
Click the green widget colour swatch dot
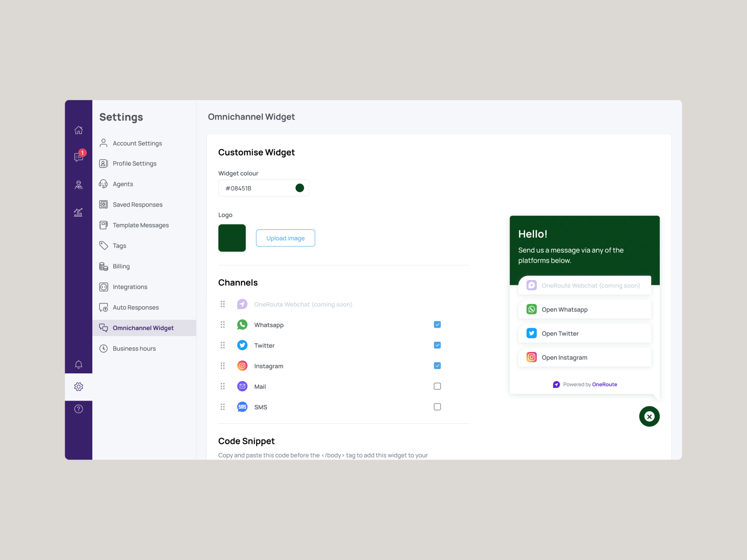coord(300,188)
